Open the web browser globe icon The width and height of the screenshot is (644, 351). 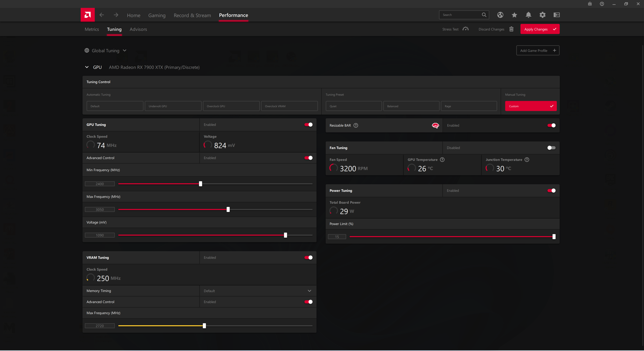click(500, 15)
